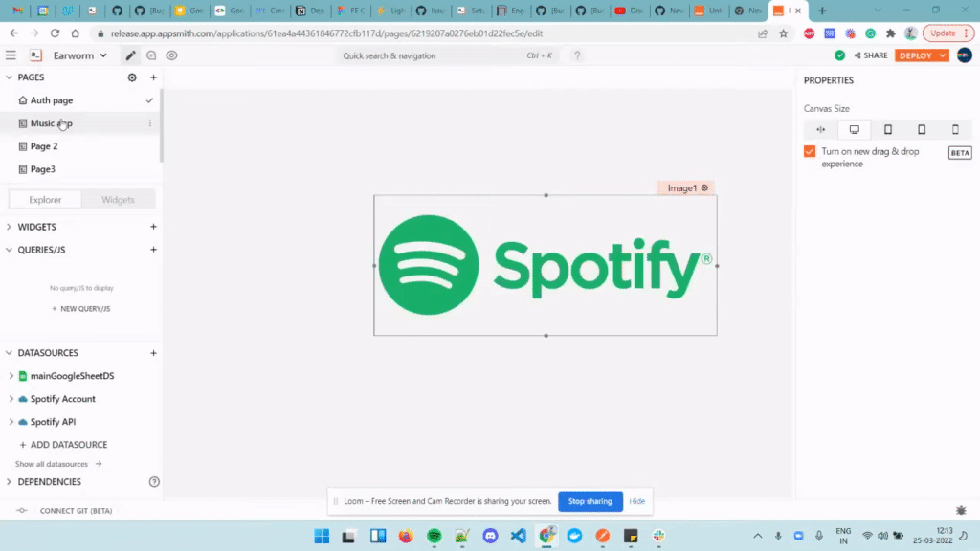This screenshot has width=980, height=551.
Task: Expand the WIDGETS section
Action: 9,227
